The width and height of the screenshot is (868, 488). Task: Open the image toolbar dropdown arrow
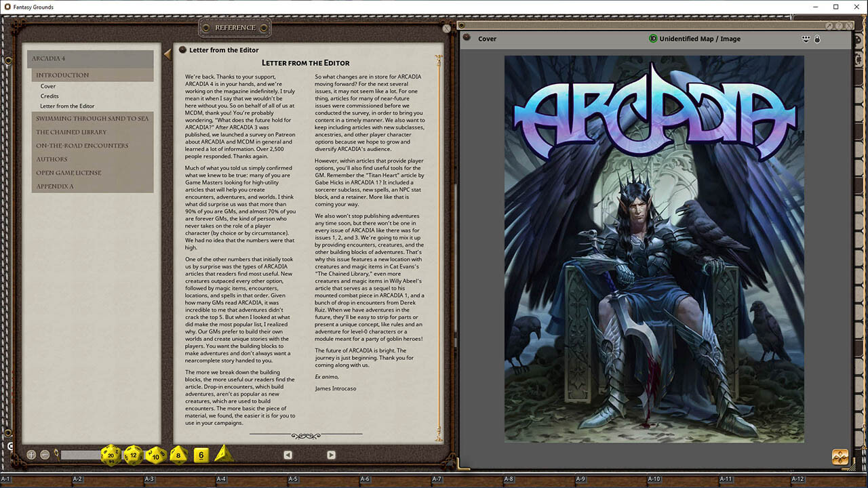[806, 39]
